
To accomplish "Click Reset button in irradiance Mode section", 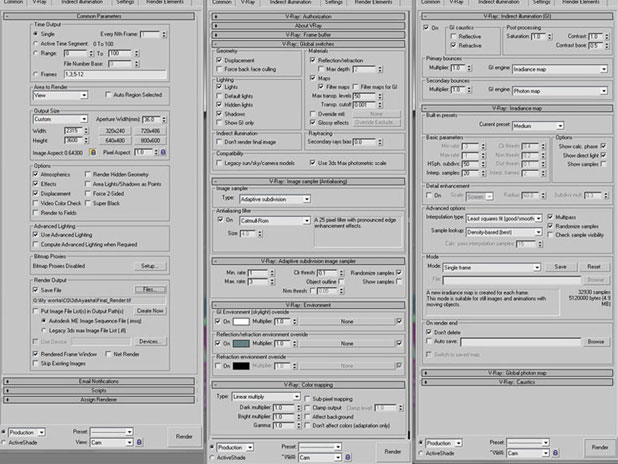I will pos(594,267).
